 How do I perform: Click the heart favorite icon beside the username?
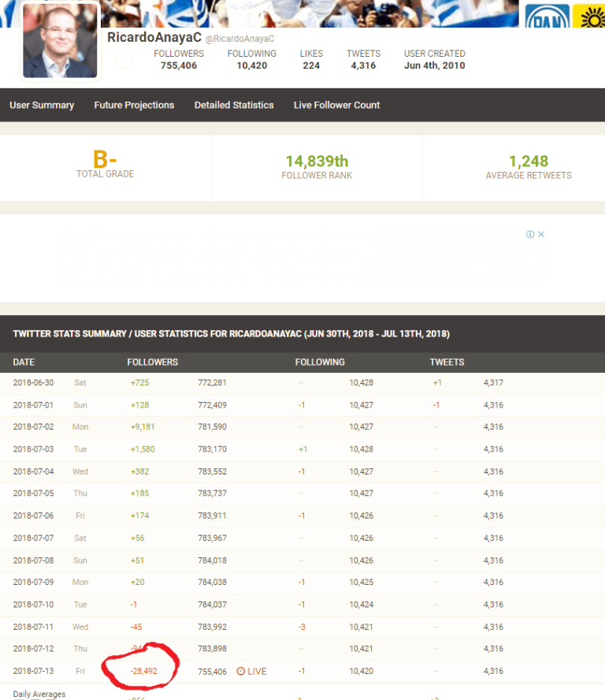coord(124,61)
